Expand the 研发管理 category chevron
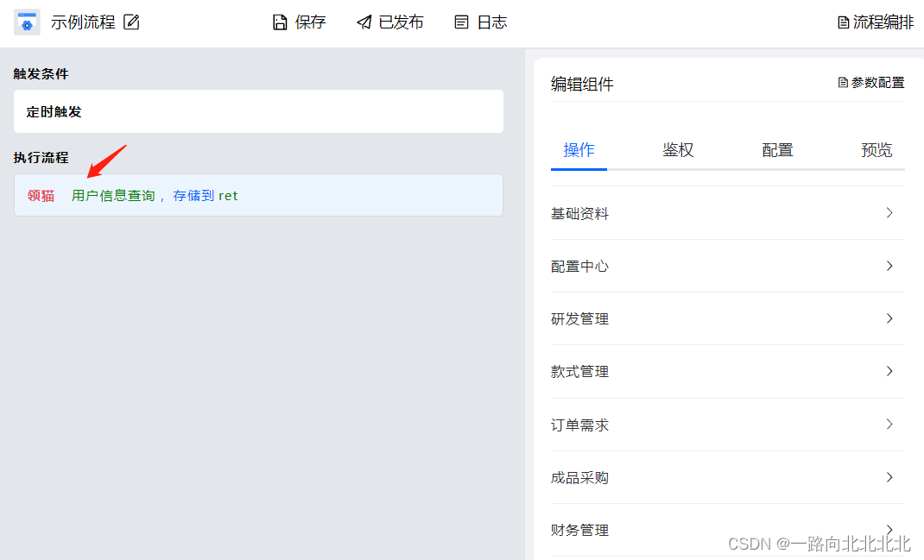924x560 pixels. pos(889,318)
